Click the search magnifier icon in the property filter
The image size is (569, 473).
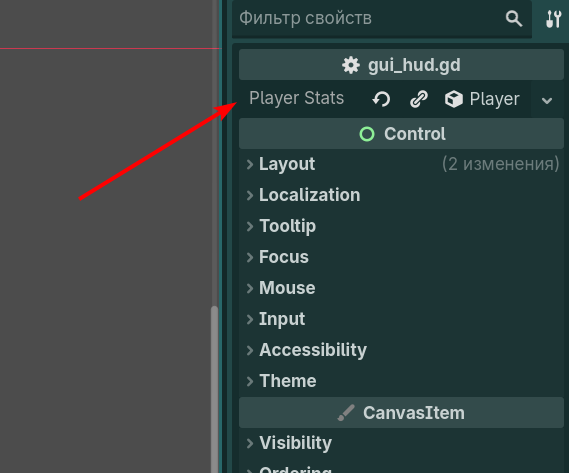(x=514, y=18)
